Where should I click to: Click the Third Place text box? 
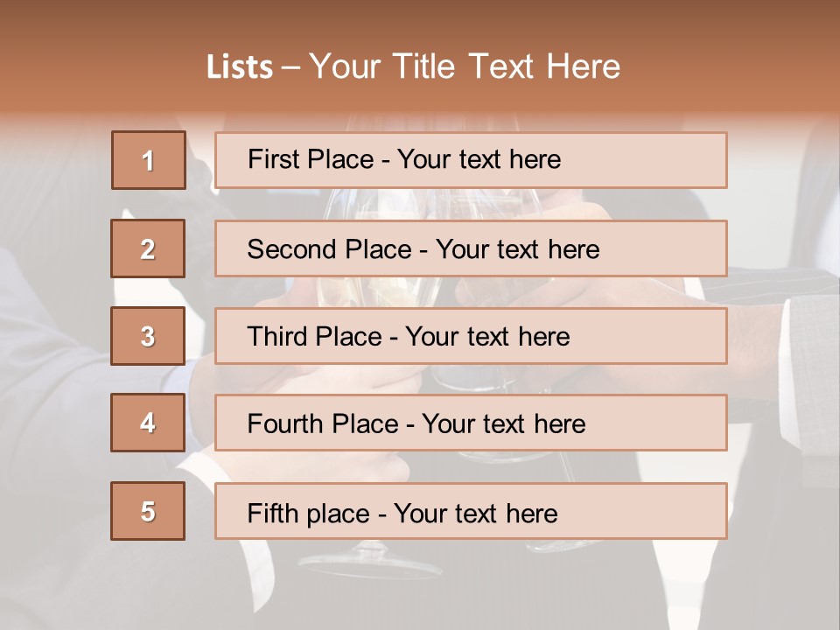[x=471, y=336]
